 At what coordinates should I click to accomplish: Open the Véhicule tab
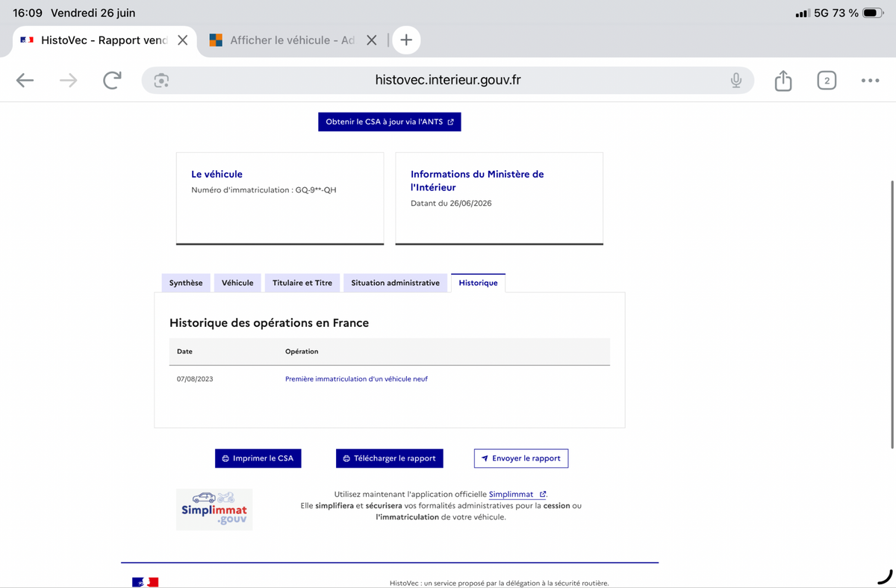[x=237, y=283]
